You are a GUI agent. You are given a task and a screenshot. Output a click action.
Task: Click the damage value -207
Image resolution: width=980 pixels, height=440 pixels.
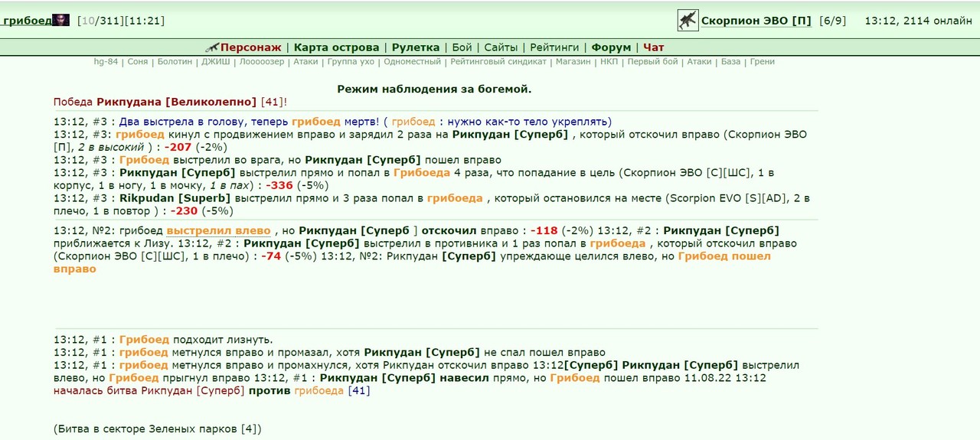tap(178, 147)
